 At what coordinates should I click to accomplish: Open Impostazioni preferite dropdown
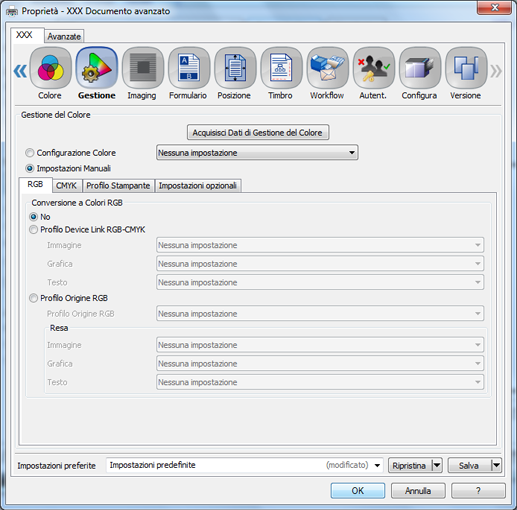click(x=245, y=465)
